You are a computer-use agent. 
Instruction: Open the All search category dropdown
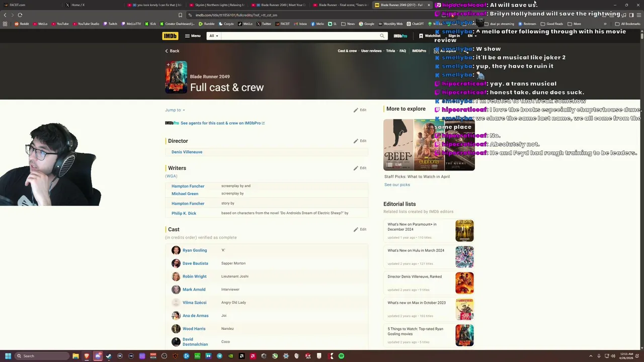point(214,36)
